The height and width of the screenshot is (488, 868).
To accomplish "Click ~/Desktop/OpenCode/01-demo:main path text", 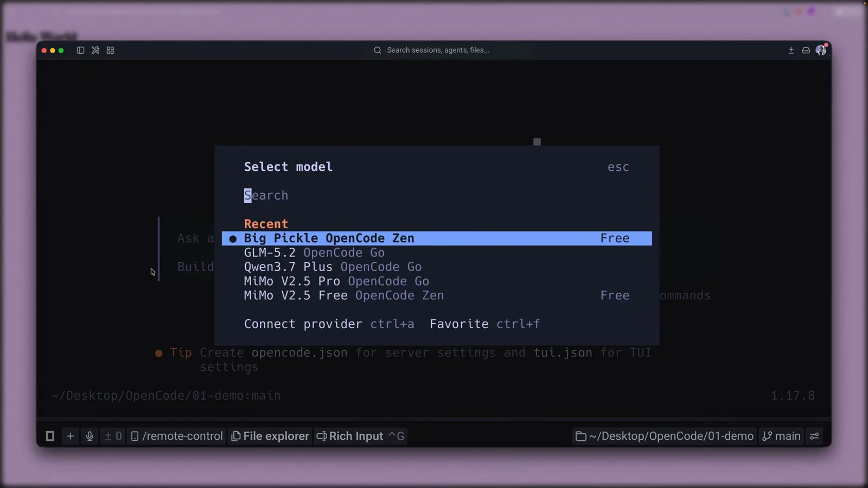I will coord(166,396).
